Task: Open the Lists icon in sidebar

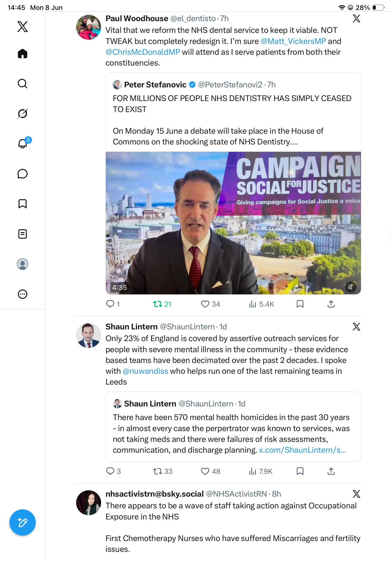Action: (23, 234)
